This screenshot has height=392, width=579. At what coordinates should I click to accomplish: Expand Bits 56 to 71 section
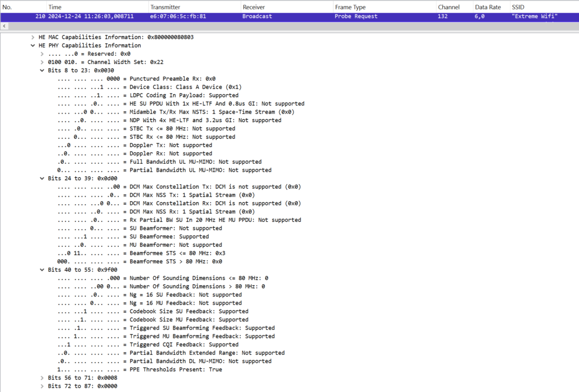pos(42,378)
